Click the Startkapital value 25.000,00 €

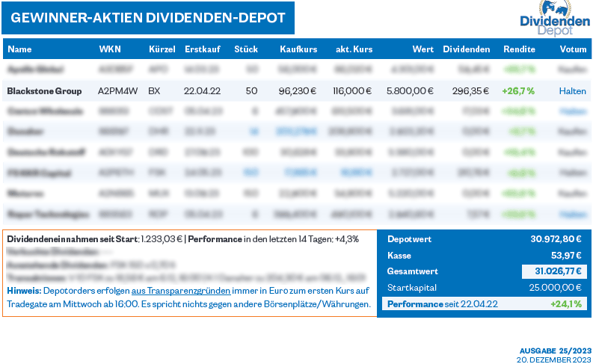pos(555,288)
